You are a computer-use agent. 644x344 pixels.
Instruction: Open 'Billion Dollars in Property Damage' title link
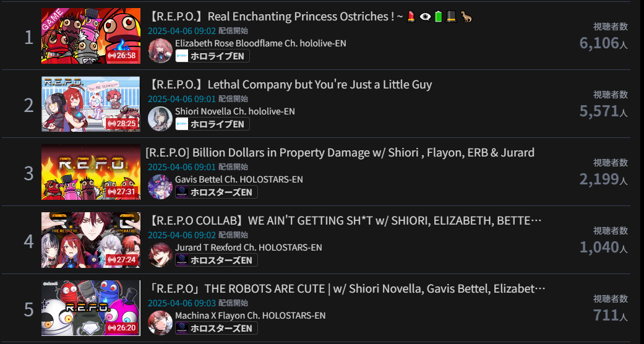coord(340,152)
